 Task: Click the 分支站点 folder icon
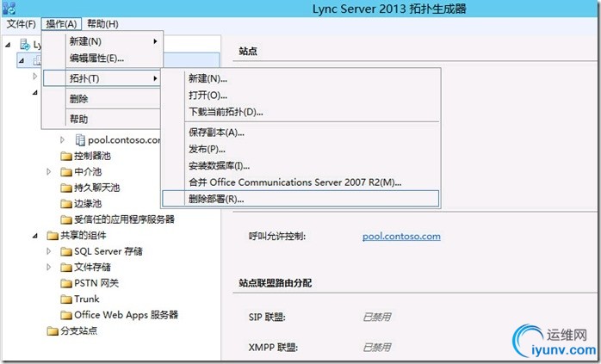pyautogui.click(x=53, y=331)
